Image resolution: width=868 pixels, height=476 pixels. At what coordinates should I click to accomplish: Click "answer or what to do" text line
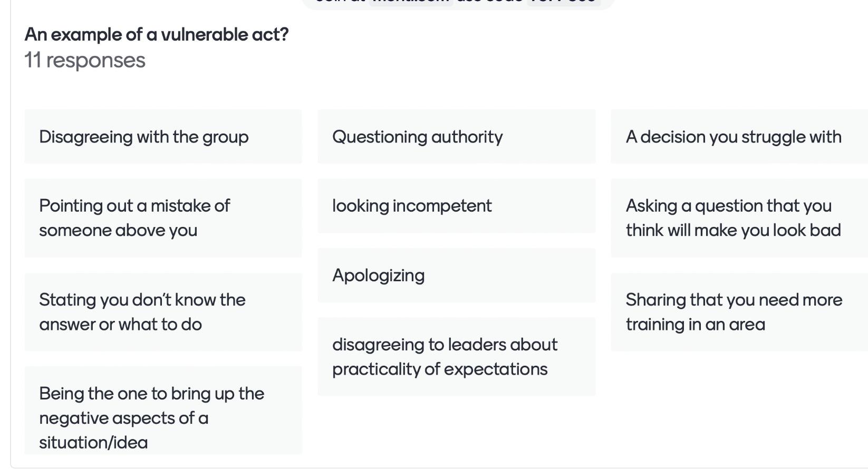tap(120, 325)
